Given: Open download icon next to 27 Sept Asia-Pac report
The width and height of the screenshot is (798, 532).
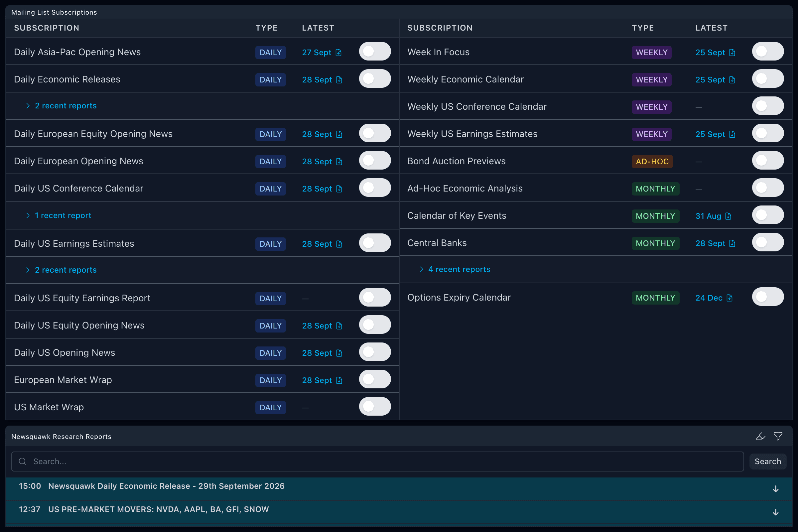Looking at the screenshot, I should [x=338, y=53].
